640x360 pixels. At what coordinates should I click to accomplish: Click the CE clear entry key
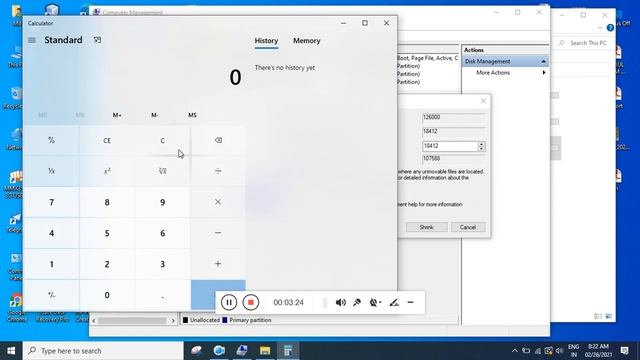[107, 140]
